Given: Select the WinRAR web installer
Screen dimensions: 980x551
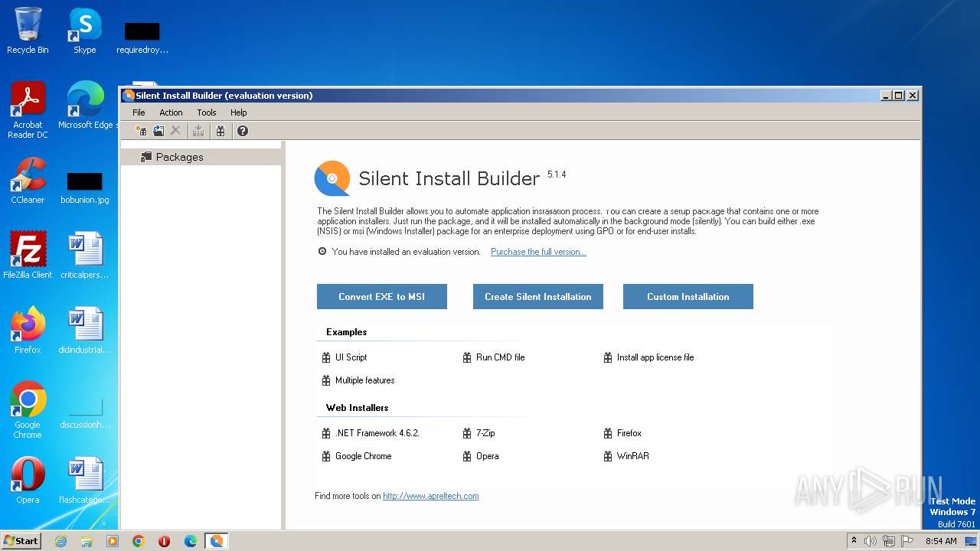Looking at the screenshot, I should 626,456.
